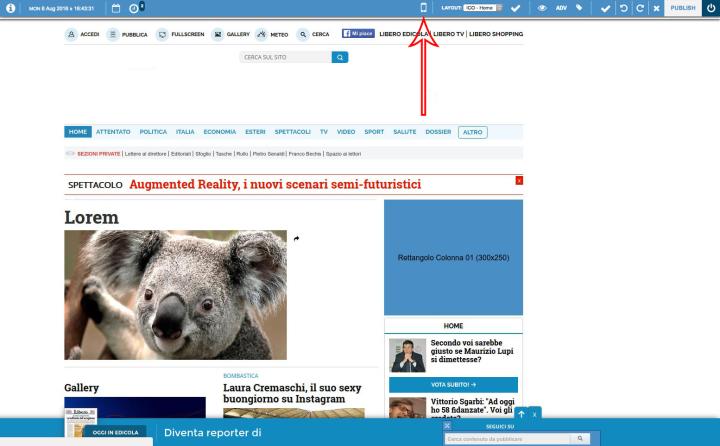The height and width of the screenshot is (446, 720).
Task: Click the info icon at top left
Action: tap(7, 8)
